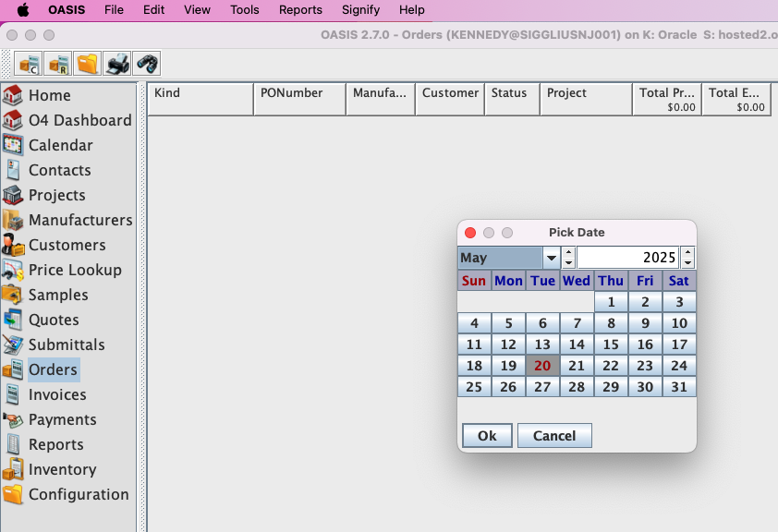
Task: Open the Reports menu in menu bar
Action: click(x=300, y=10)
